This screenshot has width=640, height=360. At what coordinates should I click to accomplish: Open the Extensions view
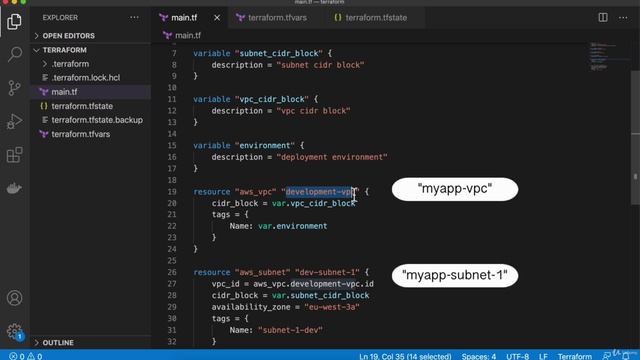click(14, 155)
